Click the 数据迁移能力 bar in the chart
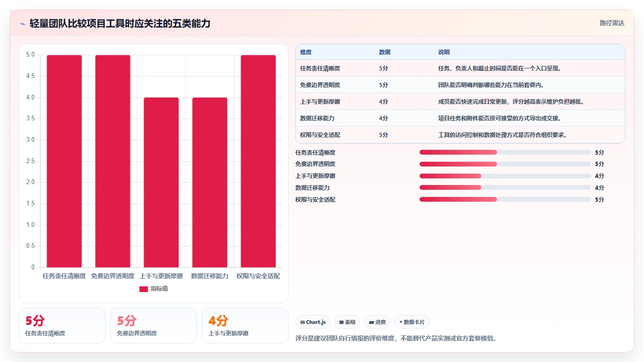 pyautogui.click(x=210, y=183)
